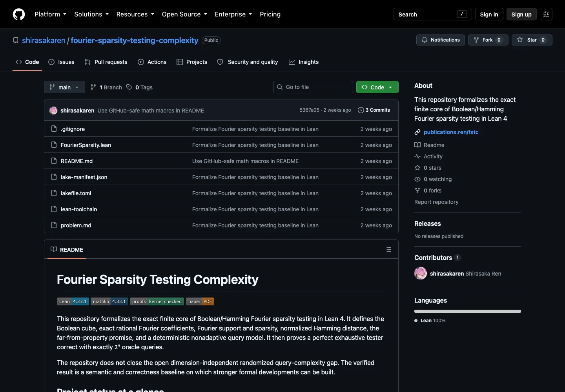Open the main branch selector

tap(64, 87)
